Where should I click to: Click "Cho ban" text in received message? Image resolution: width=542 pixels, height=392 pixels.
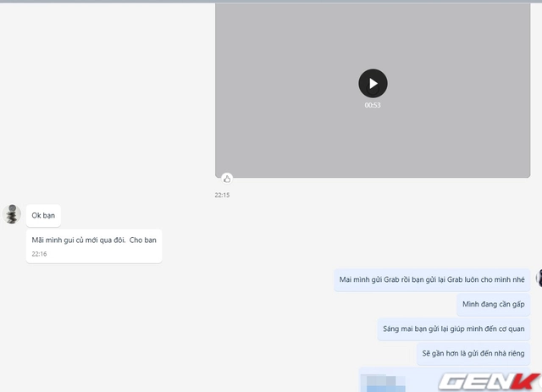tap(143, 240)
